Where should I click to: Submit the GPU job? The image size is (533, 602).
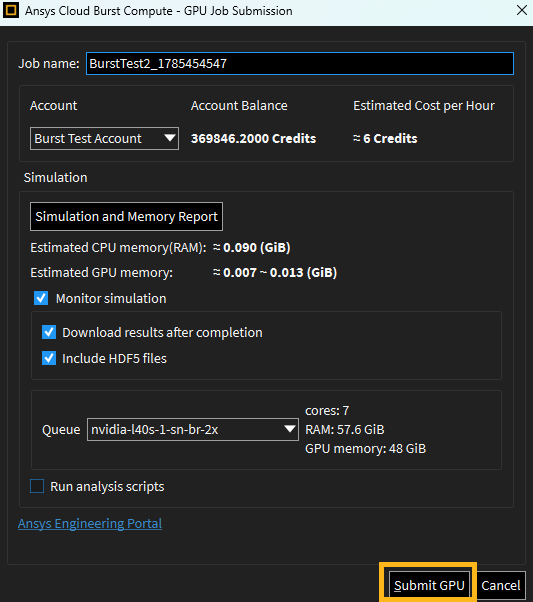[429, 585]
